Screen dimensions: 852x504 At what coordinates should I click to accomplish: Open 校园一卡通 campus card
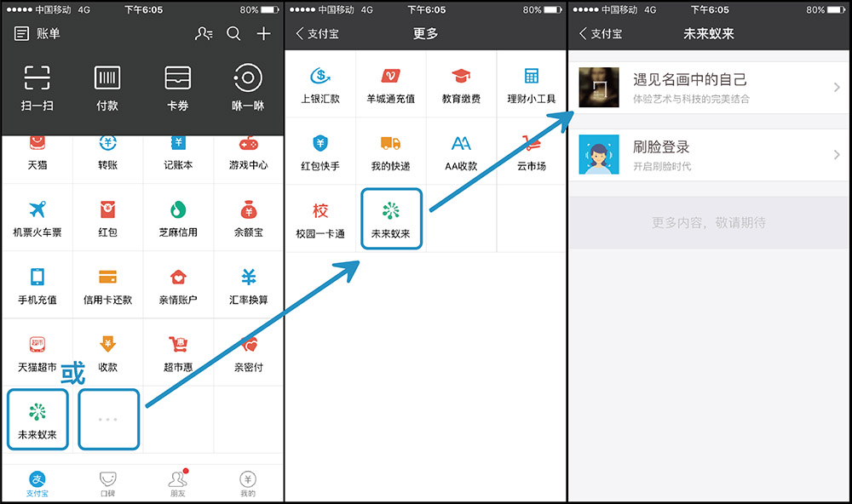(x=320, y=220)
